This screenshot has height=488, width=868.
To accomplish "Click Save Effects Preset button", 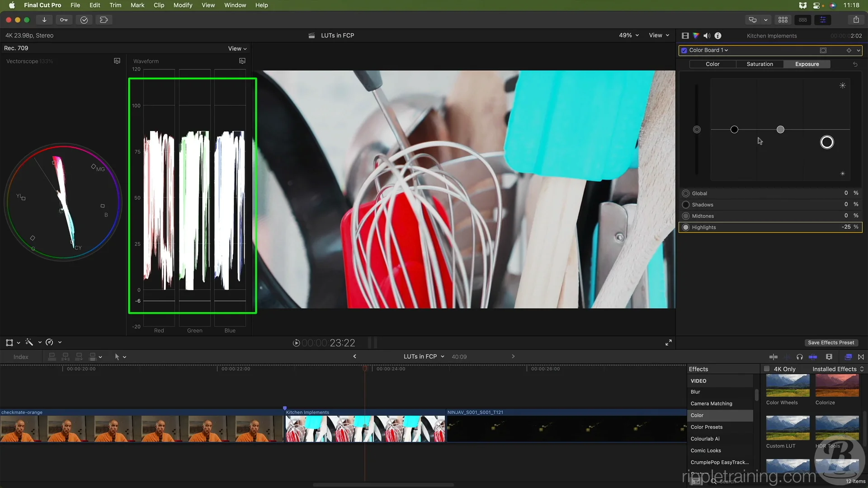I will [830, 343].
